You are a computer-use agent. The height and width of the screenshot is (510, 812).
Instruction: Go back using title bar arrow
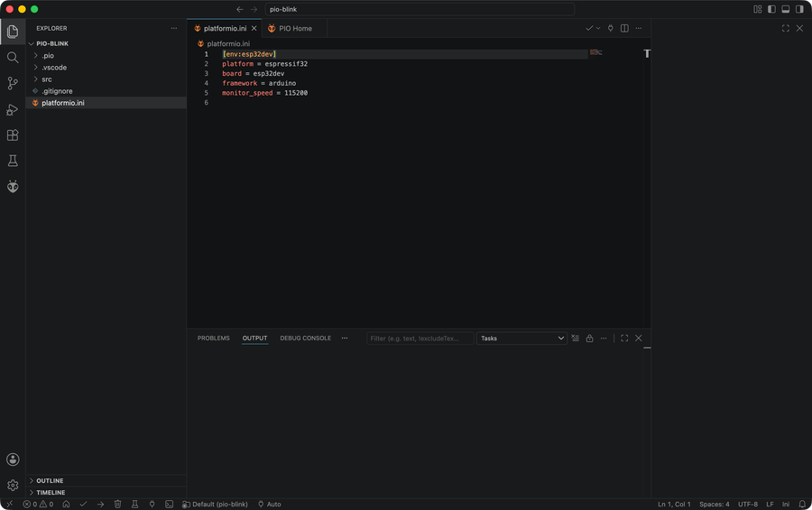click(x=240, y=9)
